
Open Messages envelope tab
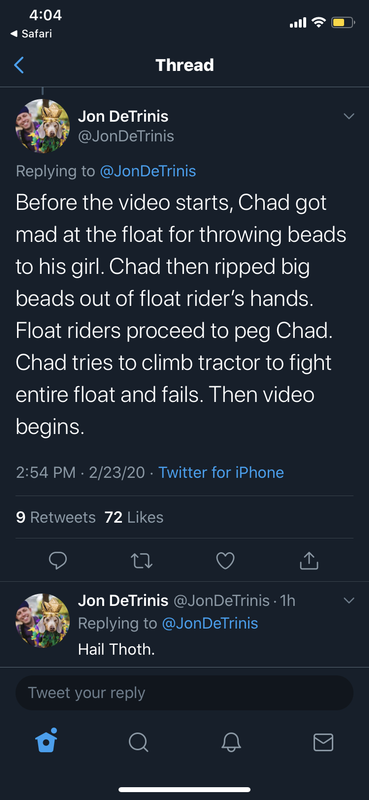[323, 742]
